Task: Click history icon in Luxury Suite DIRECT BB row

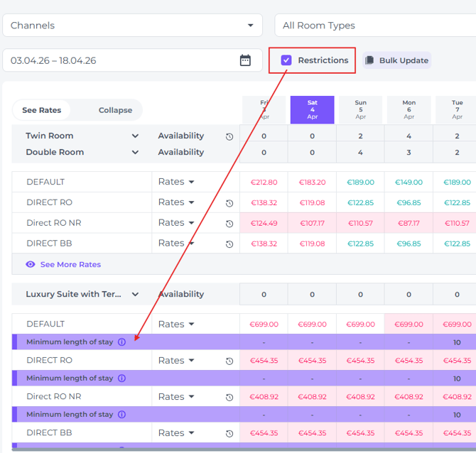Action: 229,434
